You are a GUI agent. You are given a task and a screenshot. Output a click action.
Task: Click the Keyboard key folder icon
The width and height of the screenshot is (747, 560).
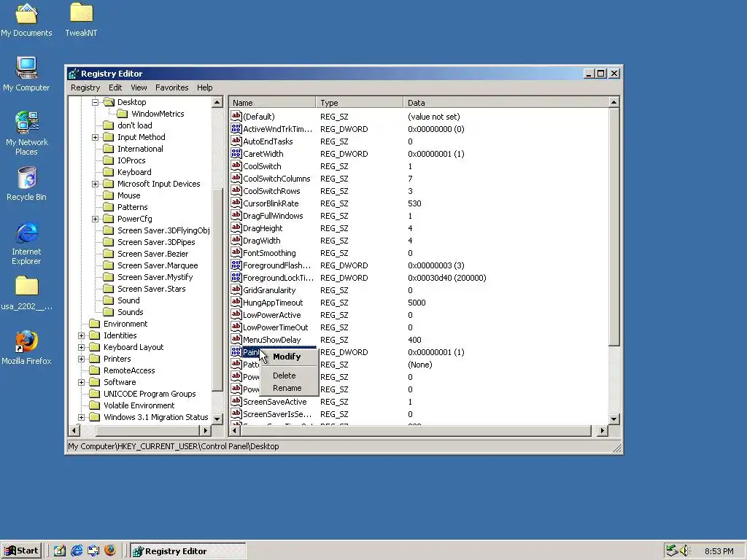109,172
